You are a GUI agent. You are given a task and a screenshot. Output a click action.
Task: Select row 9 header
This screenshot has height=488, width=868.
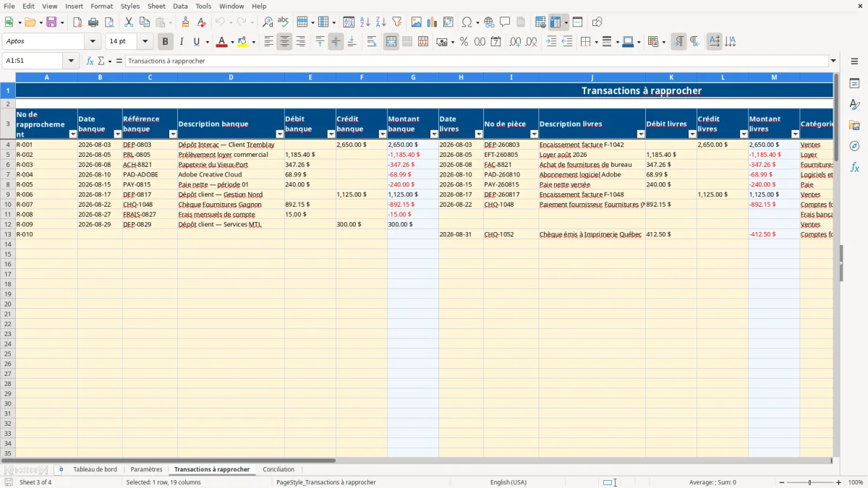pyautogui.click(x=8, y=194)
